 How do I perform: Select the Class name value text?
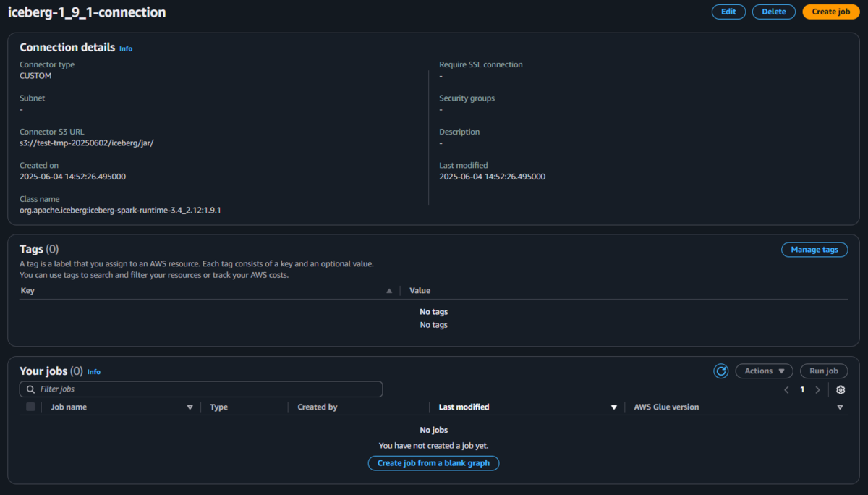point(120,211)
